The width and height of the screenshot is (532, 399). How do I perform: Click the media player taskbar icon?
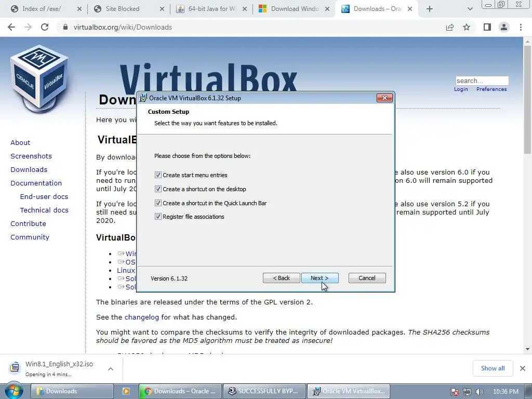[x=126, y=391]
